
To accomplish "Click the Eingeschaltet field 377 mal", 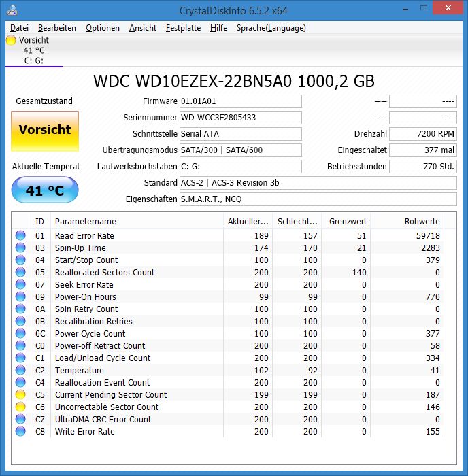I will pyautogui.click(x=422, y=150).
